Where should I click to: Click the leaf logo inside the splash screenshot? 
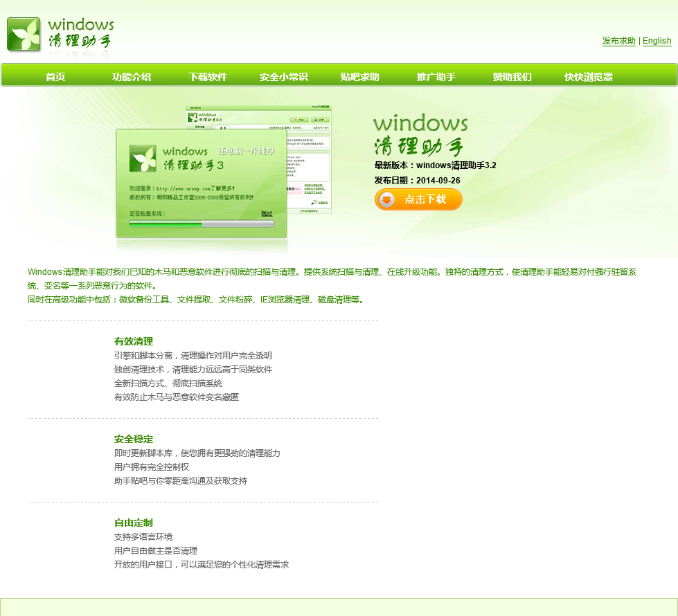pos(142,158)
